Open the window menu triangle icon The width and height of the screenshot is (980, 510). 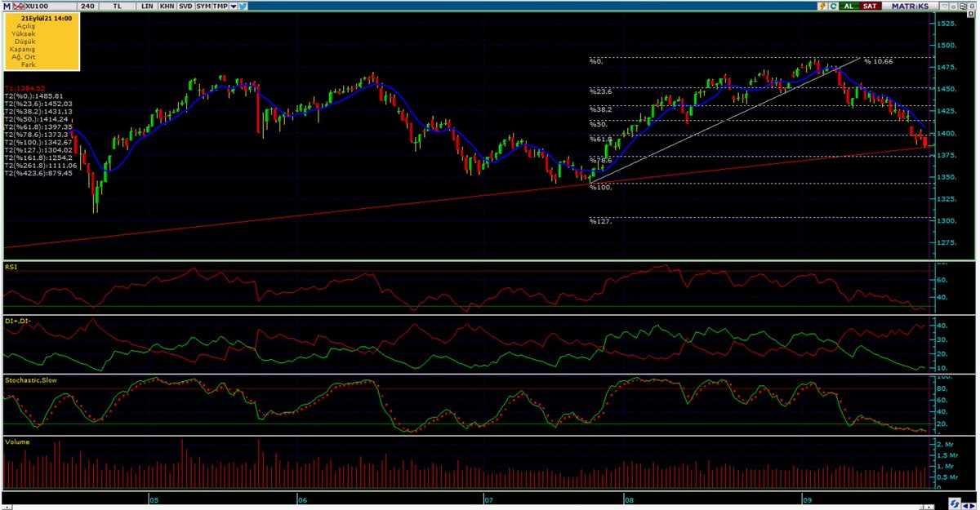pos(944,6)
